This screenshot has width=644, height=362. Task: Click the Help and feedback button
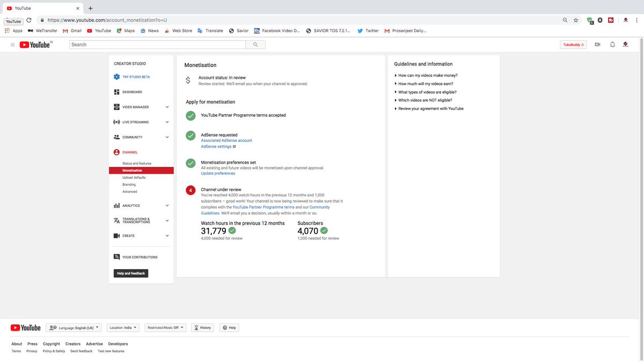(x=131, y=274)
